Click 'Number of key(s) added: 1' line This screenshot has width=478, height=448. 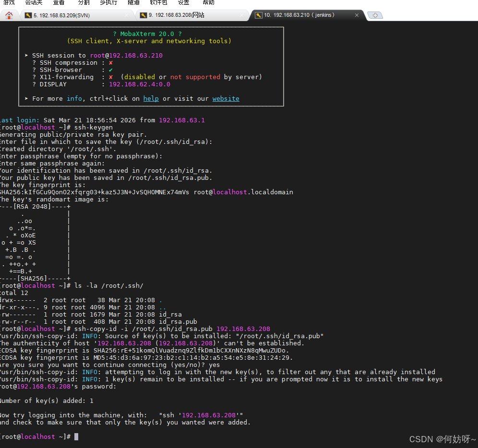click(47, 401)
